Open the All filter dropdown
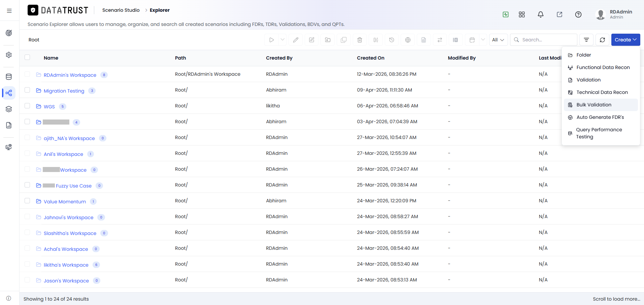The height and width of the screenshot is (305, 644). (x=498, y=40)
